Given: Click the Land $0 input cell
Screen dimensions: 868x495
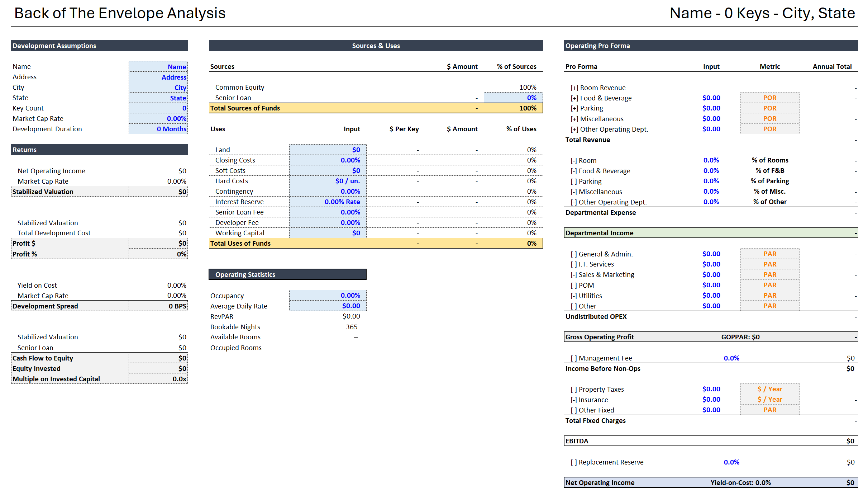Looking at the screenshot, I should click(328, 150).
